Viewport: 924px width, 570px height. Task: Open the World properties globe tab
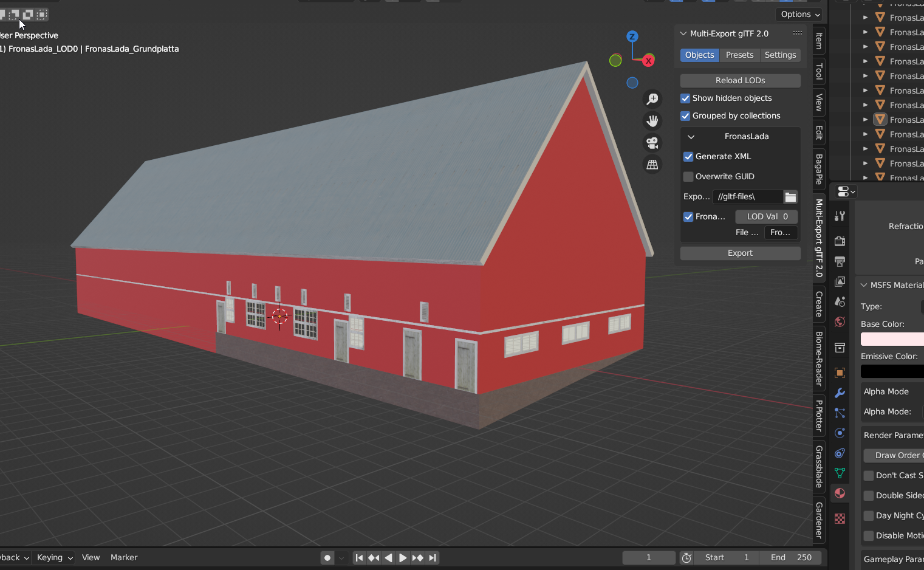[840, 322]
